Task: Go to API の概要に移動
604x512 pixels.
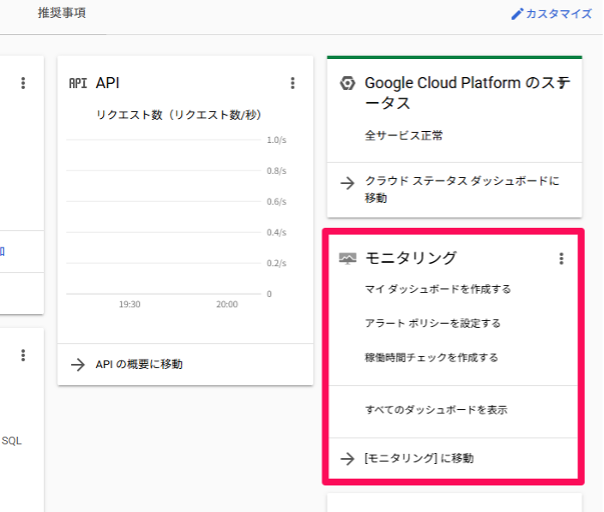Action: (139, 364)
